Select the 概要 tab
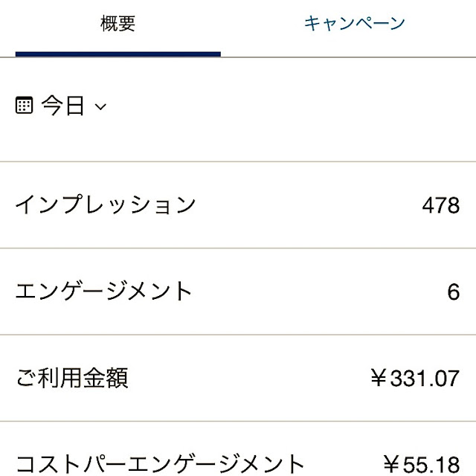Image resolution: width=476 pixels, height=476 pixels. [118, 23]
